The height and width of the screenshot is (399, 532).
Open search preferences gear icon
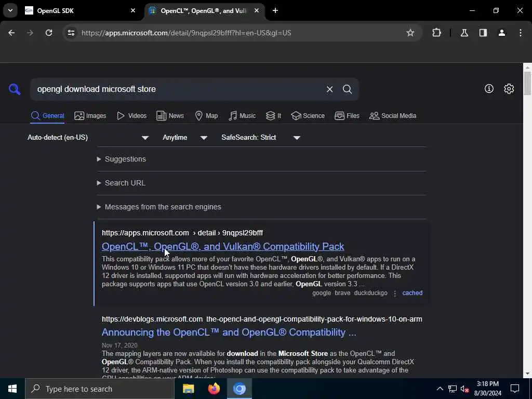coord(509,88)
